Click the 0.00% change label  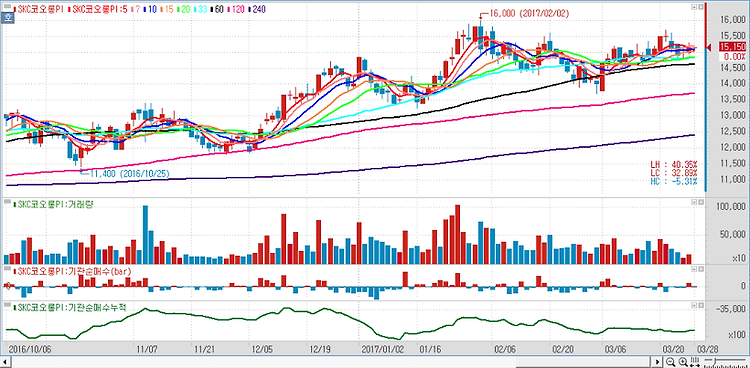(x=732, y=56)
